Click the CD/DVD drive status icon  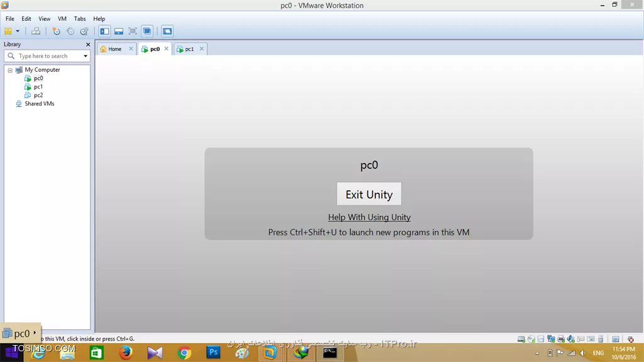(x=531, y=339)
